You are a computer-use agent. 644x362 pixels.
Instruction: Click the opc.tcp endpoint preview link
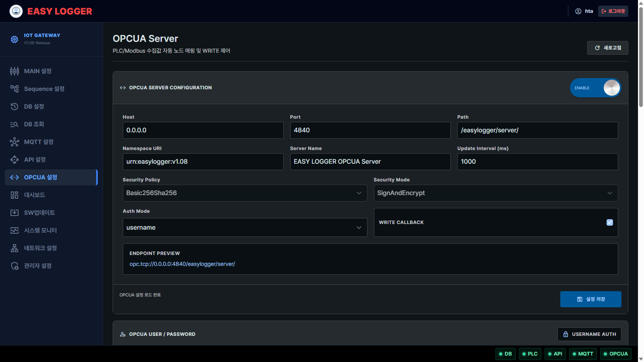(182, 264)
